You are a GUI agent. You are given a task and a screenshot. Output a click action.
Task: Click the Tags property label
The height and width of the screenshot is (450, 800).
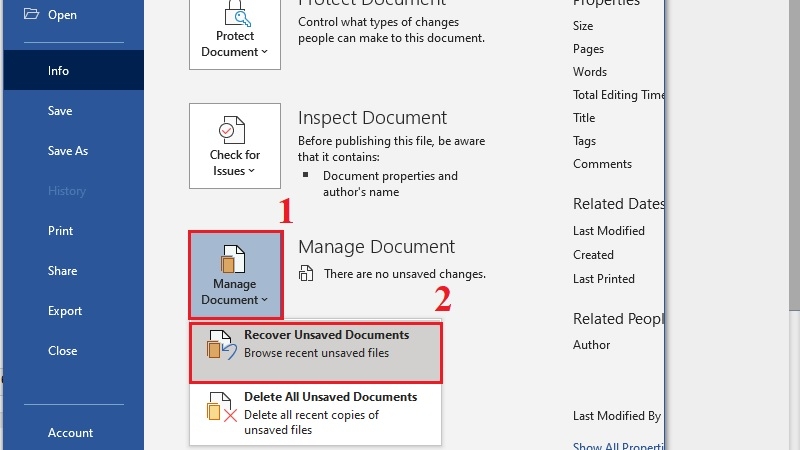[x=584, y=141]
